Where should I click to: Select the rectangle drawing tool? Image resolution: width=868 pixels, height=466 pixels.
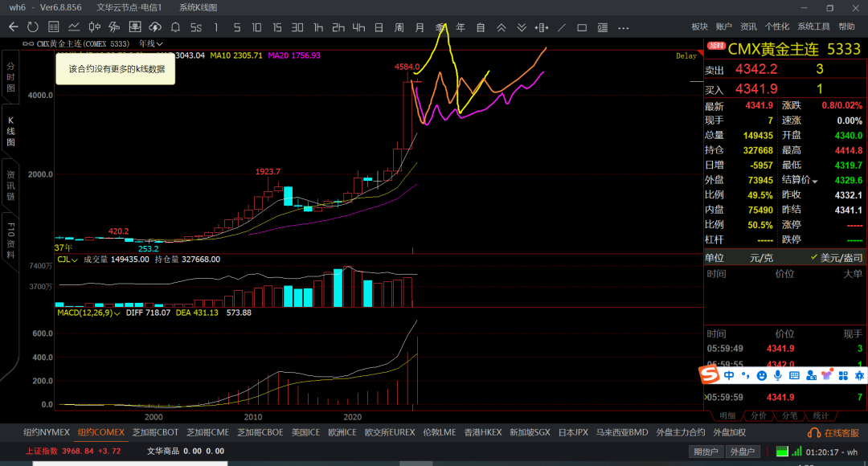coord(582,27)
